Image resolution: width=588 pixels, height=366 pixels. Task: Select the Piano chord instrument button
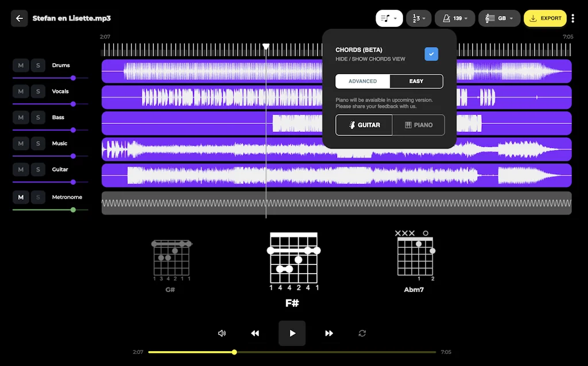(x=419, y=124)
